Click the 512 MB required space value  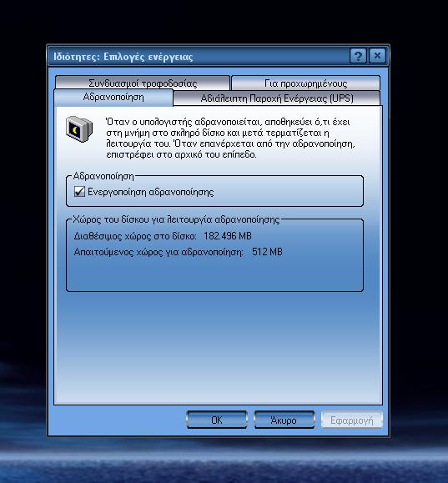tap(267, 252)
